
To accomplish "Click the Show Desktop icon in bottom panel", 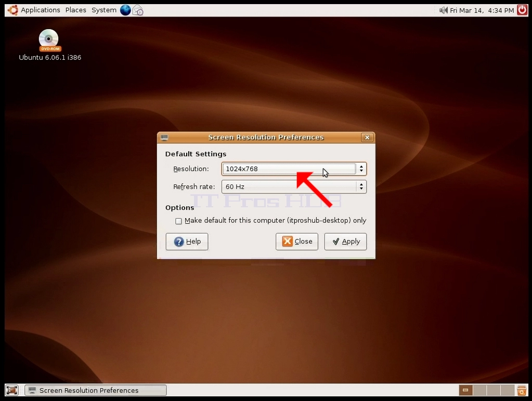I will coord(12,390).
